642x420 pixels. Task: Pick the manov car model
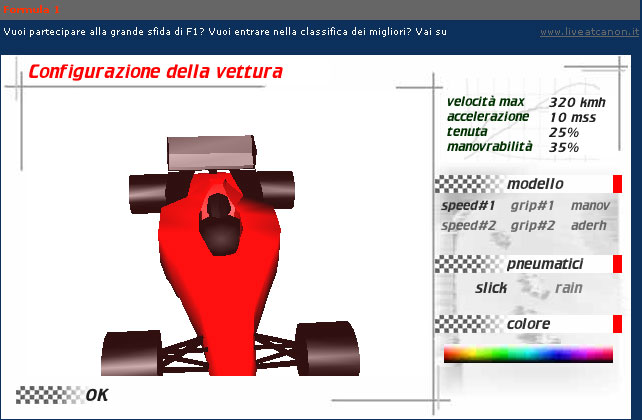tap(590, 206)
